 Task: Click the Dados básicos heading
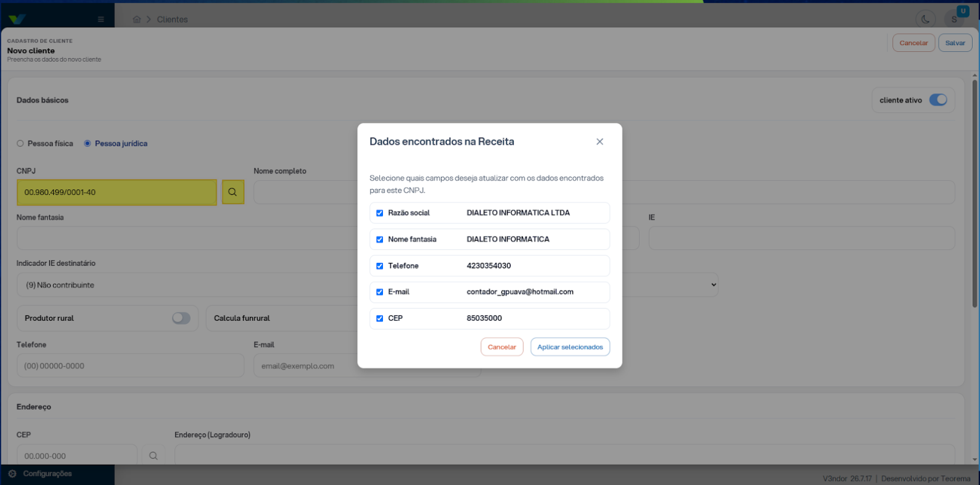click(43, 100)
